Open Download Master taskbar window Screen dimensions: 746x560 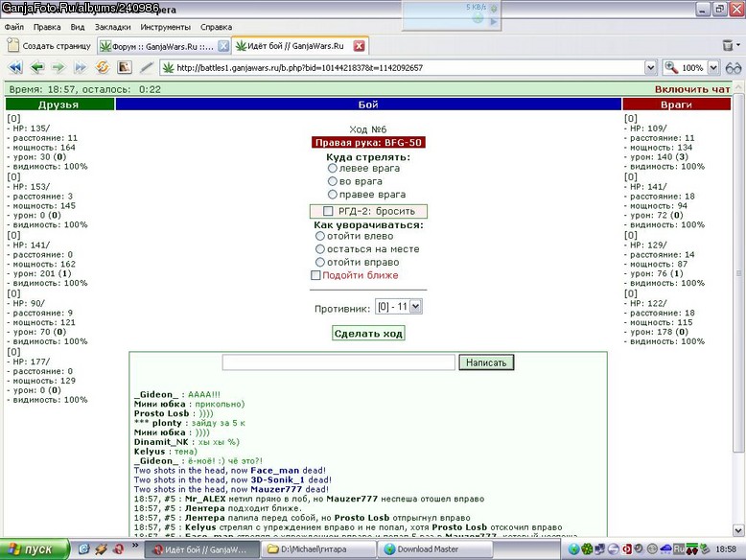coord(434,549)
